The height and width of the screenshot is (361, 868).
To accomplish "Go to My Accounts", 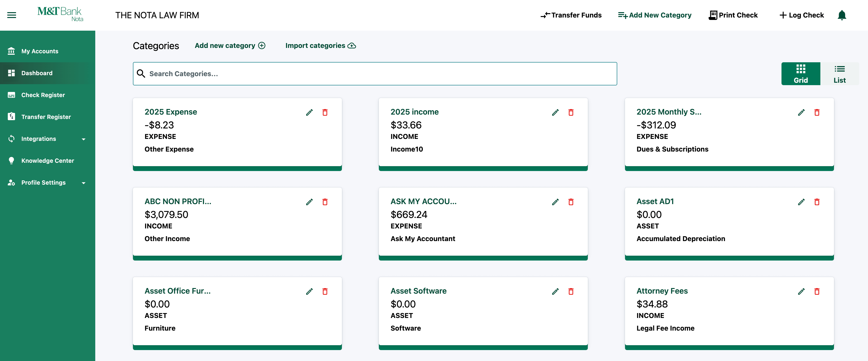I will point(48,51).
